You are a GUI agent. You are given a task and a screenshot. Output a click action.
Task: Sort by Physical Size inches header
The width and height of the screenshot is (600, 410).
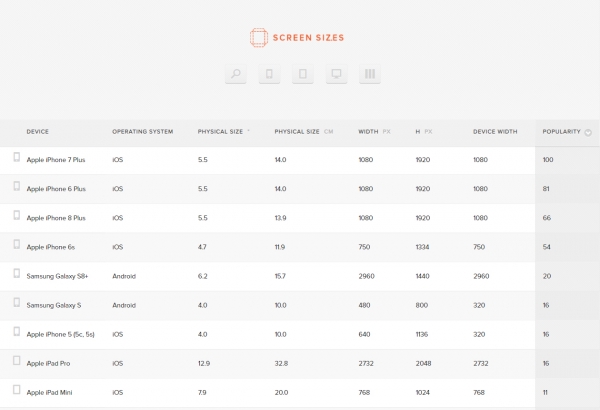coord(223,132)
